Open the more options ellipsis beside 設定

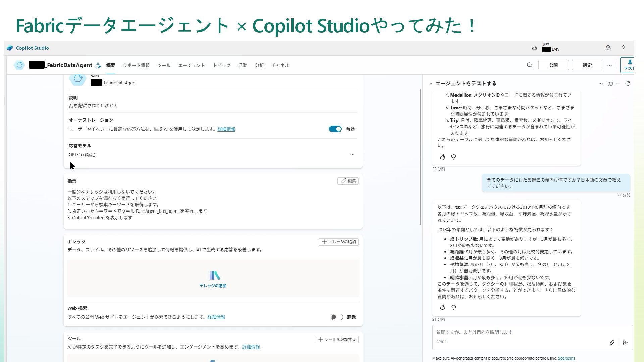coord(609,65)
